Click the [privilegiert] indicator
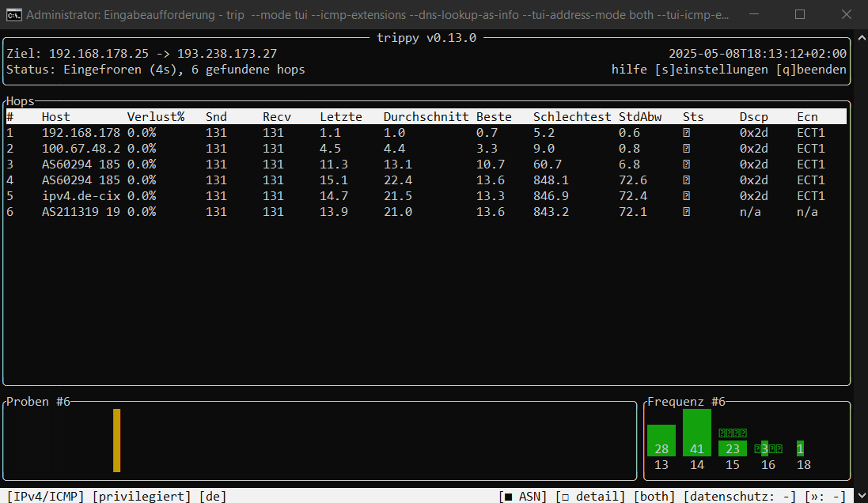 (142, 497)
